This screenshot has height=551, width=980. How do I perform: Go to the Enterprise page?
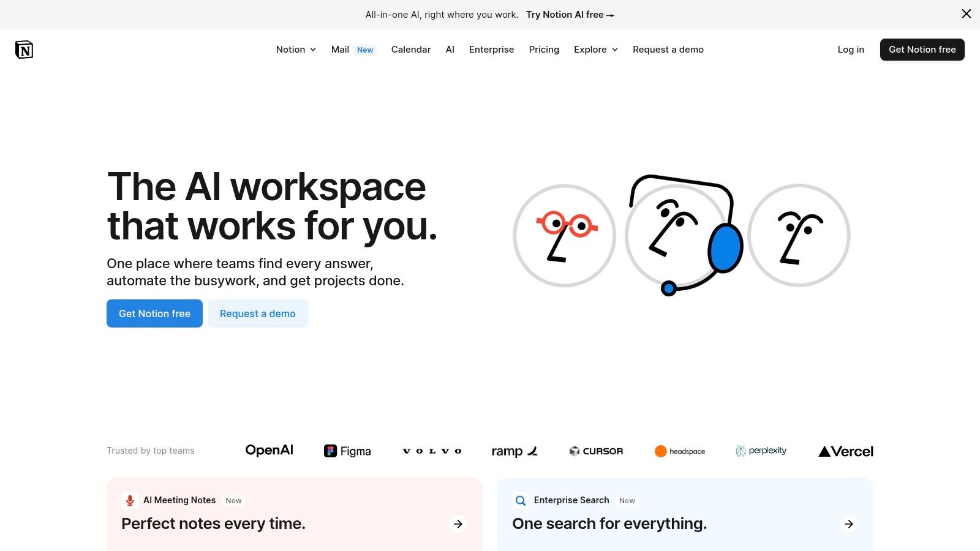pyautogui.click(x=491, y=50)
